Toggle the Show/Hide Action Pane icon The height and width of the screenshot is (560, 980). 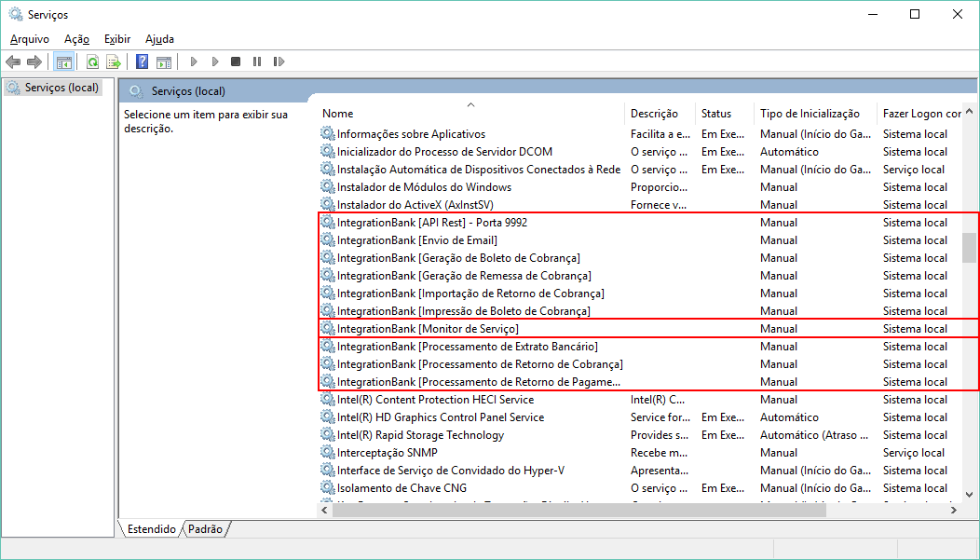point(164,61)
